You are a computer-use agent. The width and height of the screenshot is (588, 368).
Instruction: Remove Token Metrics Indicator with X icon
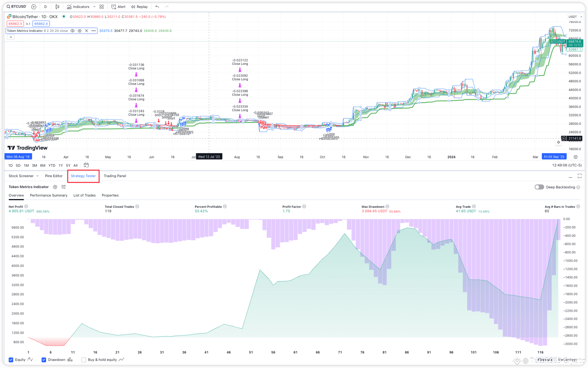(x=86, y=31)
